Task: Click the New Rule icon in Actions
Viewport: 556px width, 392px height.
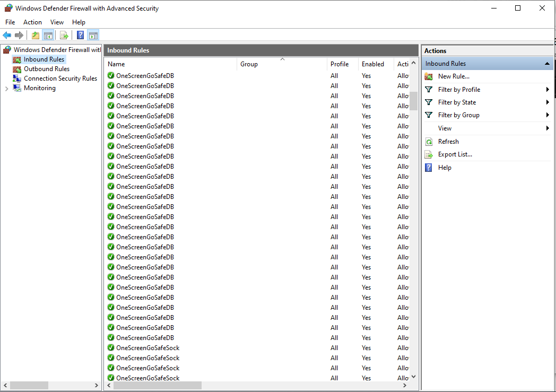Action: (429, 76)
